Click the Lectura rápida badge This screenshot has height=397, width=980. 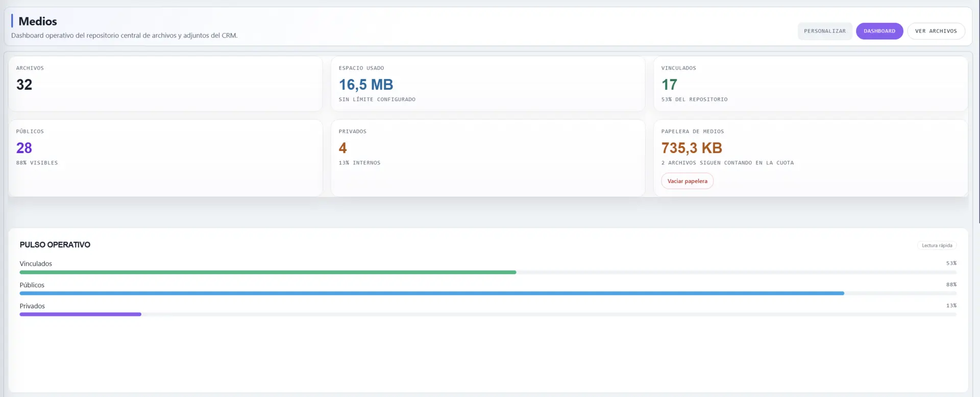point(937,245)
